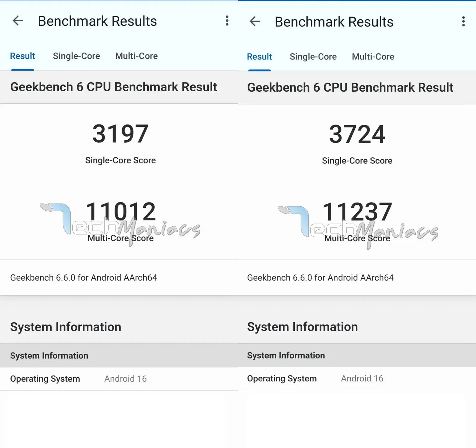Tap the System Information header on right screen
This screenshot has width=476, height=448.
[302, 326]
